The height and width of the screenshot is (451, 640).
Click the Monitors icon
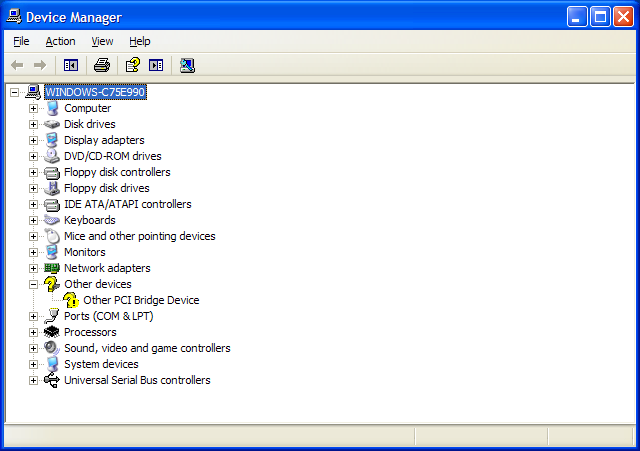pos(52,252)
